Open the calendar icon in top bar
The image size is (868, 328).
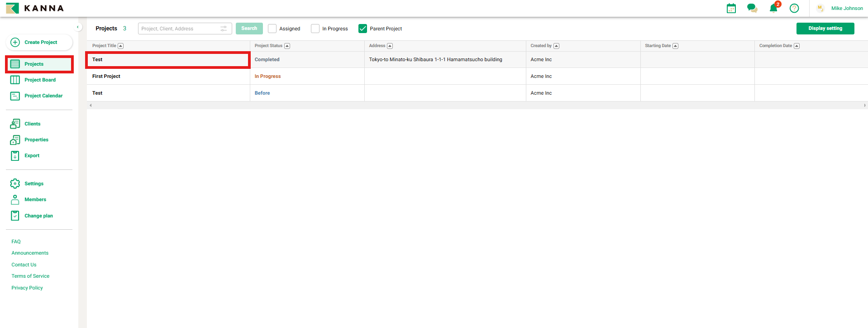pyautogui.click(x=731, y=8)
